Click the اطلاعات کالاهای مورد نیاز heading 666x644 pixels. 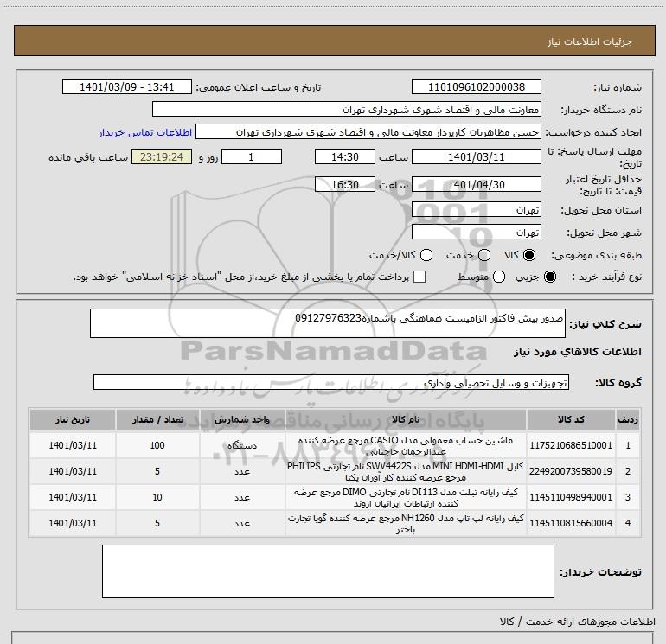point(577,352)
